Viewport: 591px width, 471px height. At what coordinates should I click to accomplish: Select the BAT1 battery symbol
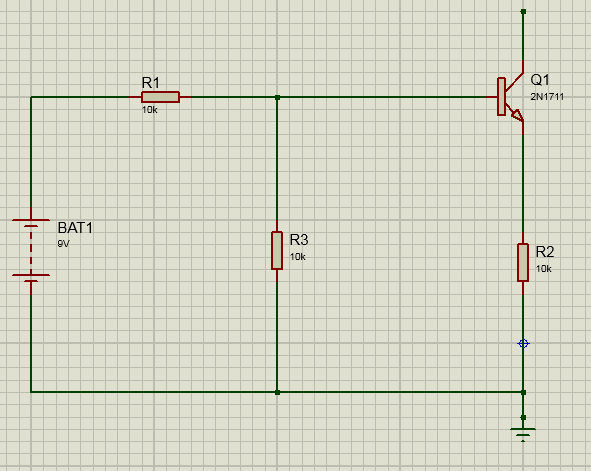tap(31, 251)
